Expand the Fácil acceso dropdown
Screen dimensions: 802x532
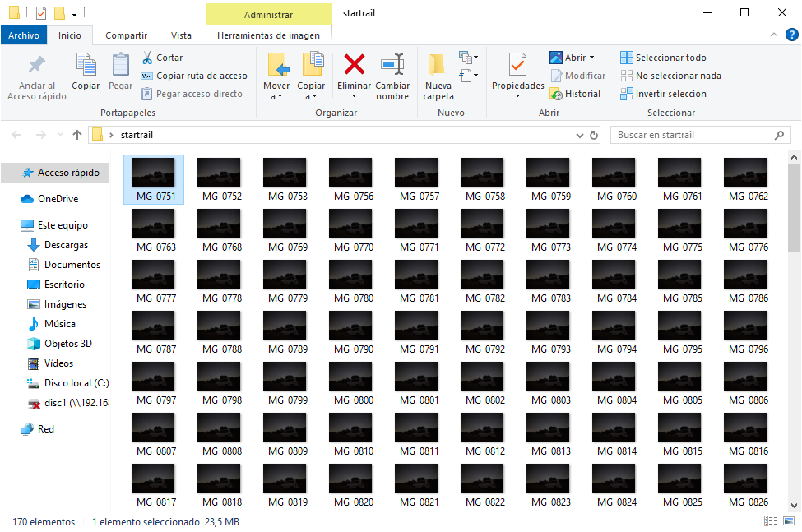(x=468, y=76)
